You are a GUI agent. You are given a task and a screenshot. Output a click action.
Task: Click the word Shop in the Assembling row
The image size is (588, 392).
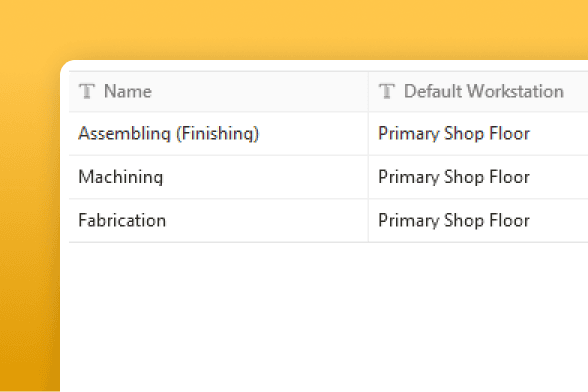[464, 134]
